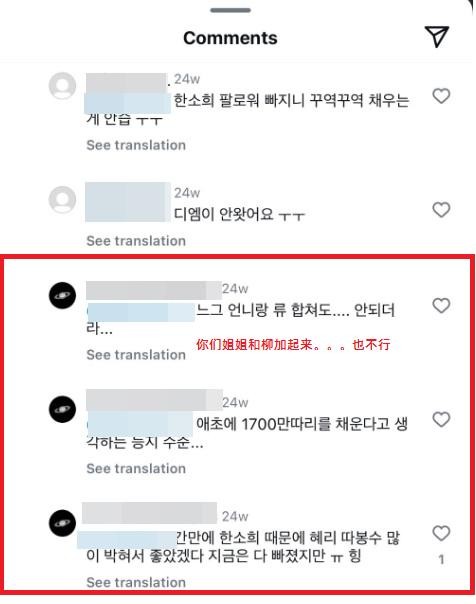Viewport: 476px width, 604px height.
Task: Like the 디엠이 안왔어요 comment
Action: coord(441,210)
